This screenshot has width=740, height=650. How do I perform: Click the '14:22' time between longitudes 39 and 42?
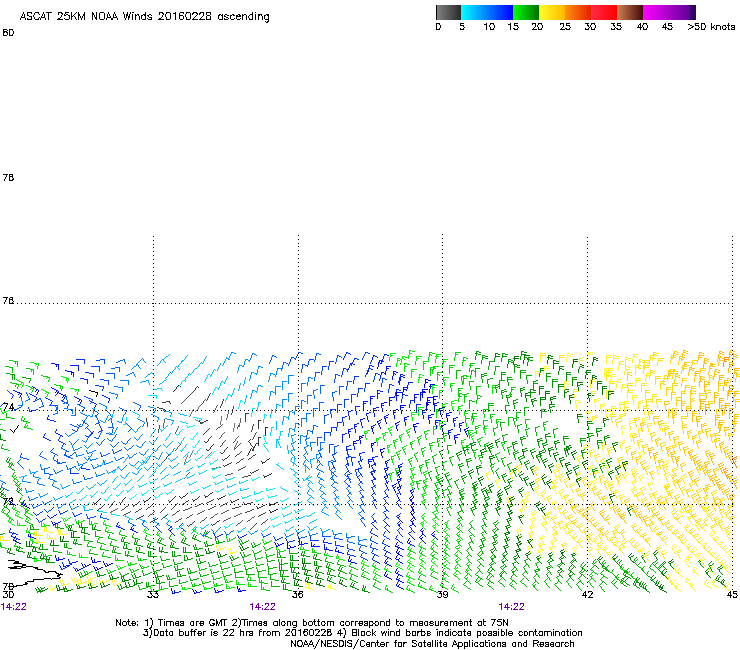point(511,607)
